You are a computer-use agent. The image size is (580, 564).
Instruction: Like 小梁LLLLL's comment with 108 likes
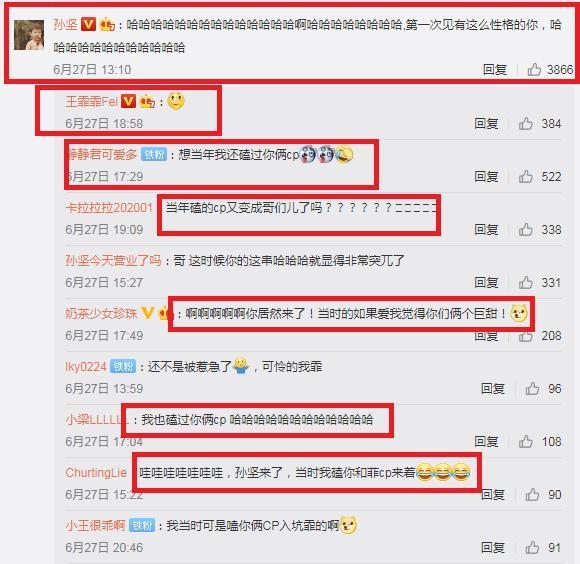point(526,442)
